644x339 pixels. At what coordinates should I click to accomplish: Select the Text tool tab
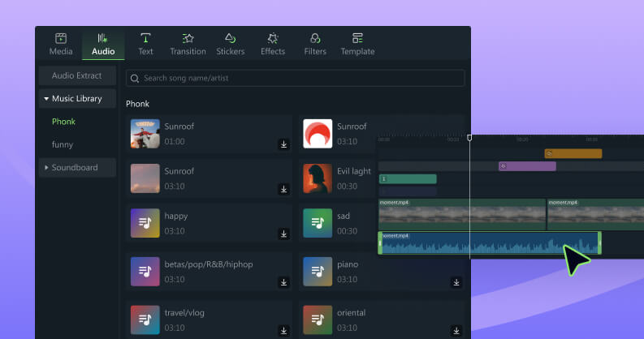click(145, 38)
